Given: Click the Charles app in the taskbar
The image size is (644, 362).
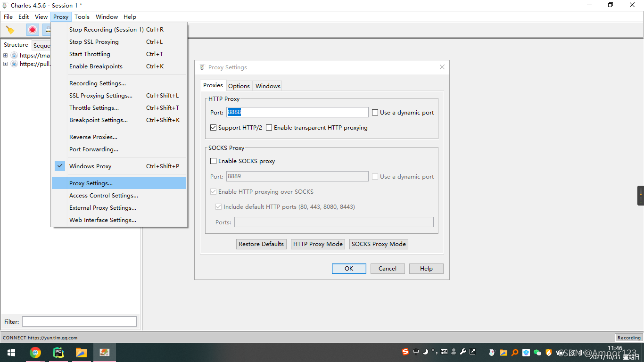Looking at the screenshot, I should tap(105, 353).
